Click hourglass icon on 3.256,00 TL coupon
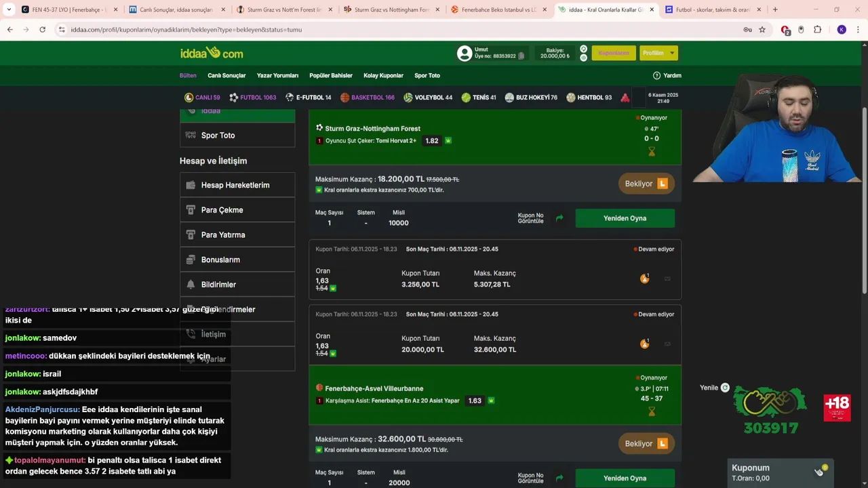 click(x=644, y=279)
